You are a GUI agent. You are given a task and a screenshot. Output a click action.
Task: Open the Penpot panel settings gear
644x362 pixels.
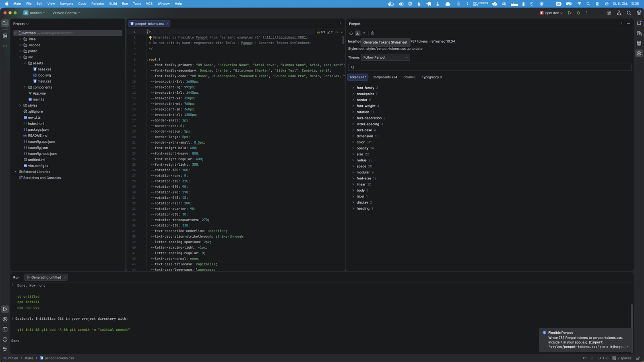tap(372, 33)
